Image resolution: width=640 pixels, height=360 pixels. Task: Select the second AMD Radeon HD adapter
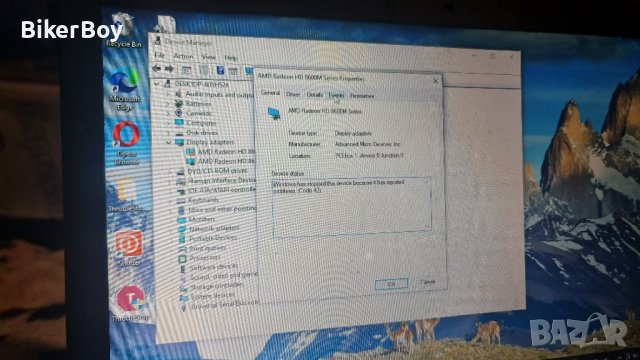click(x=227, y=161)
